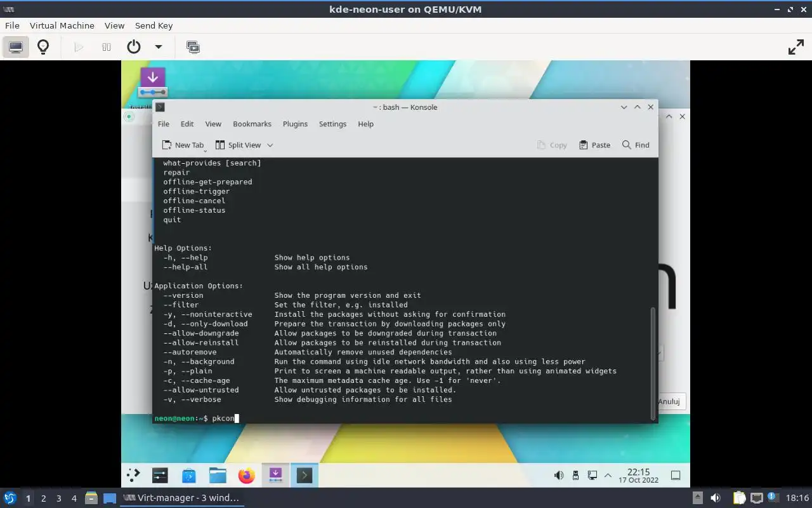Switch to host workspace 2
Viewport: 812px width, 508px height.
pos(43,498)
